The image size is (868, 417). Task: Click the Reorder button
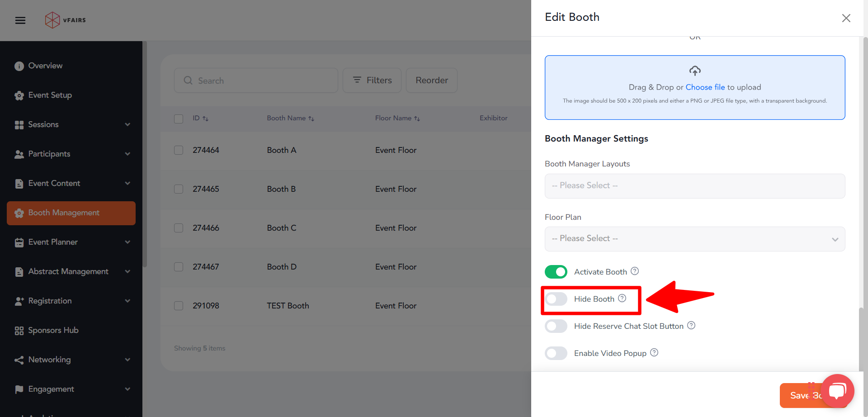[431, 81]
